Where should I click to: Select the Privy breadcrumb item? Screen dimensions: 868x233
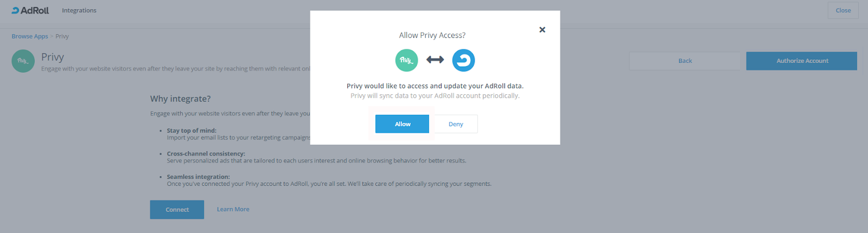point(62,36)
